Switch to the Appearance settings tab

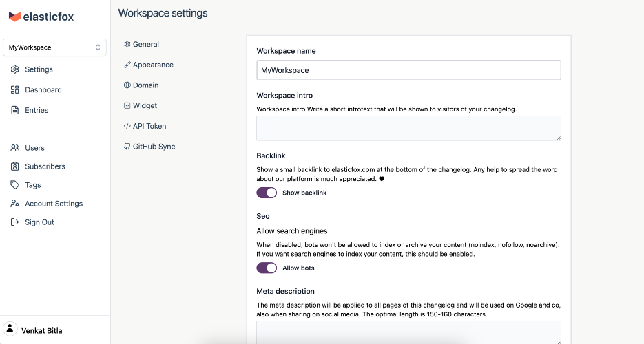tap(149, 65)
